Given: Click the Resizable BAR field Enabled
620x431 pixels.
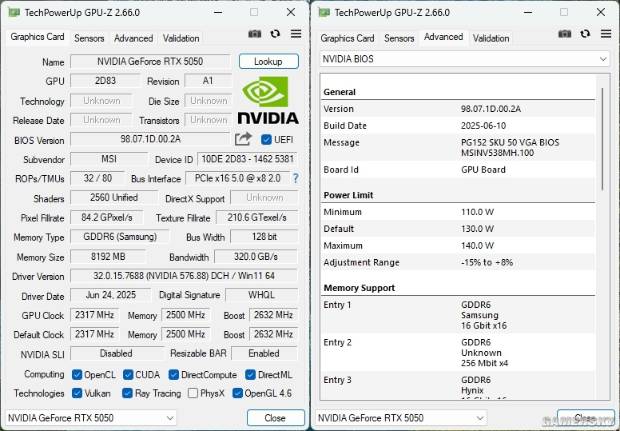Looking at the screenshot, I should pos(264,353).
